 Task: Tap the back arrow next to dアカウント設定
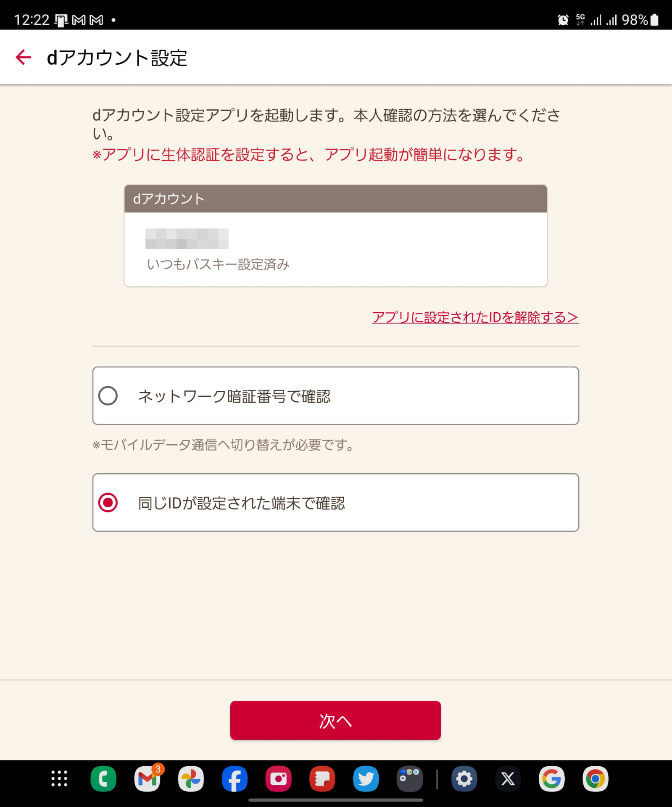(x=23, y=57)
